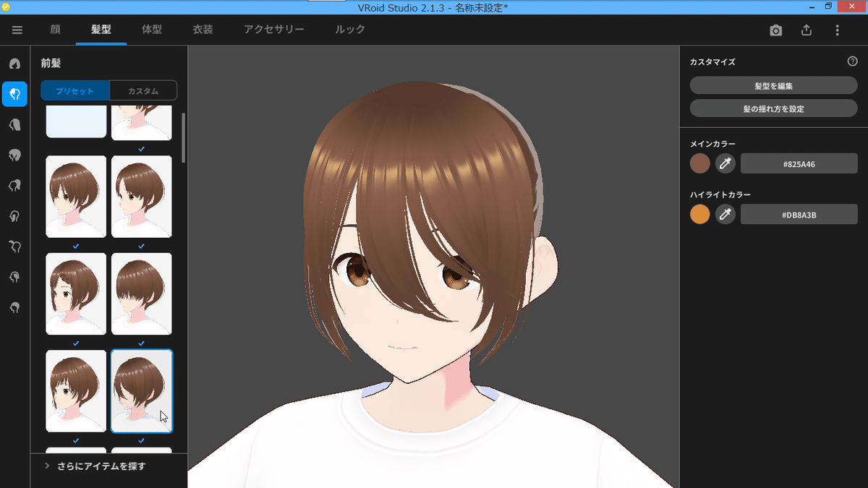868x488 pixels.
Task: Select the side hair category icon
Action: 14,155
